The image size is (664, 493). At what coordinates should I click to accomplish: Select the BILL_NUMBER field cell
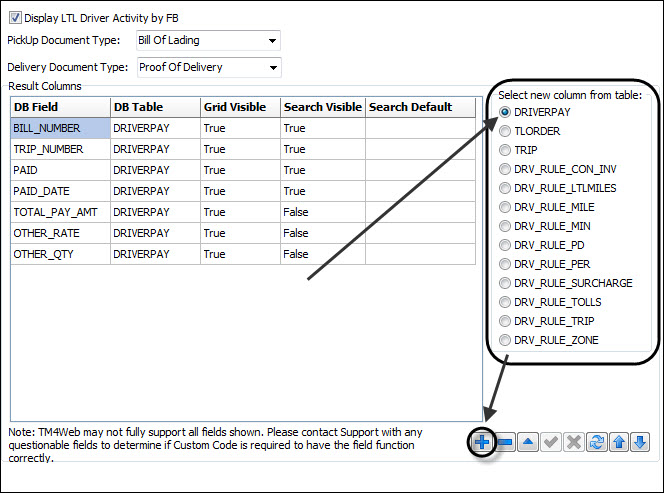(59, 128)
